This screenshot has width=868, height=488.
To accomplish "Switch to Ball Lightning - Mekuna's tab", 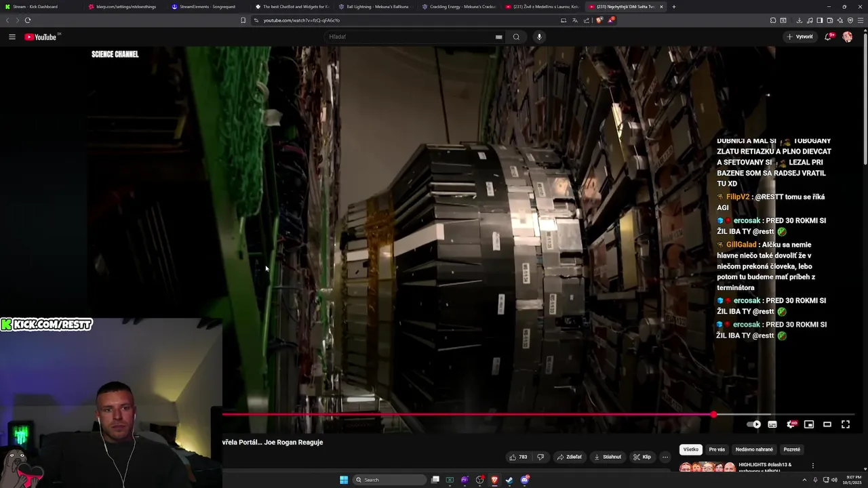I will (x=376, y=7).
